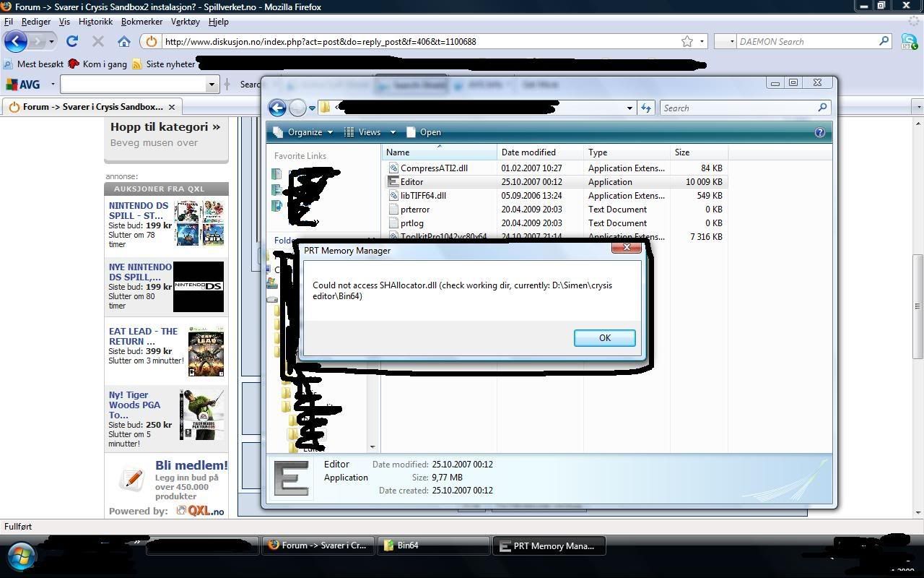Expand Explorer address bar history dropdown

pos(629,108)
